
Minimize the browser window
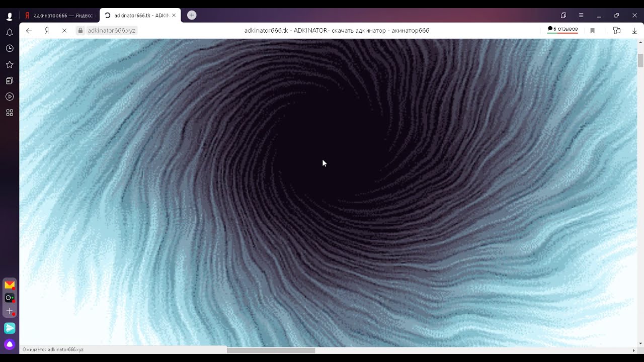click(599, 16)
